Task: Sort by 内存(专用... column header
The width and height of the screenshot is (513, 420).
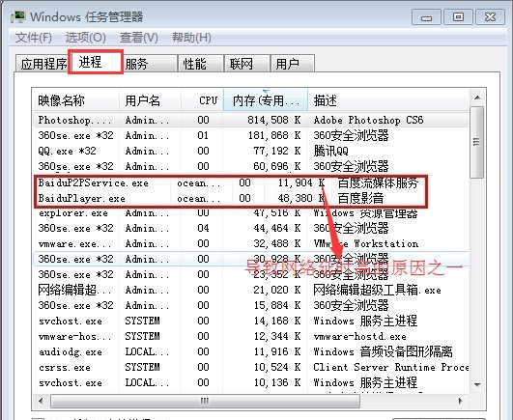Action: click(266, 100)
